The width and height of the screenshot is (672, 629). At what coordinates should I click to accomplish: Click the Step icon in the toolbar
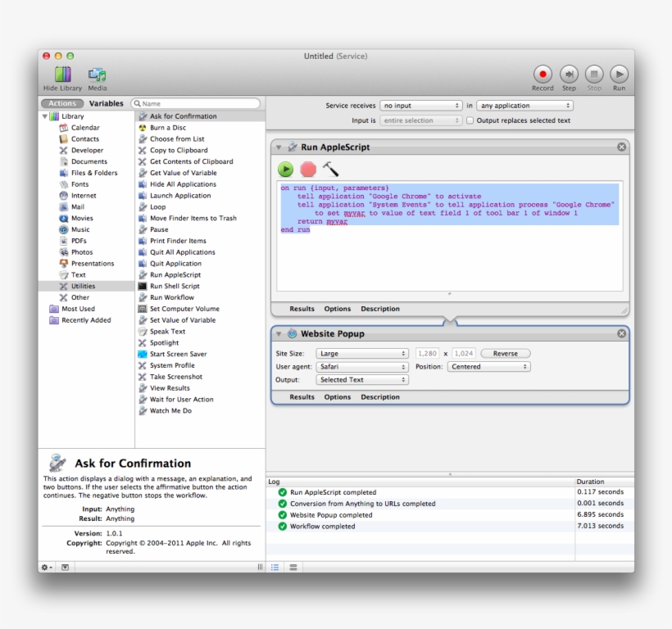tap(569, 72)
